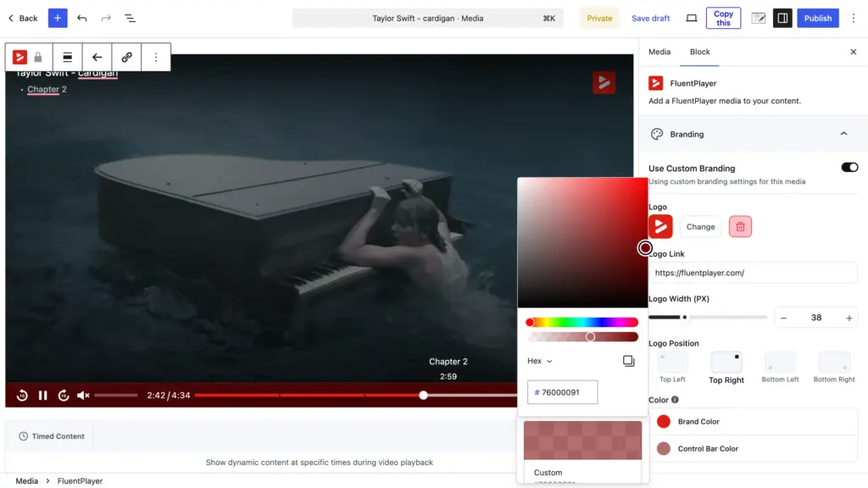This screenshot has width=868, height=488.
Task: Select the FluentPlayer block toolbar icon
Action: 19,57
